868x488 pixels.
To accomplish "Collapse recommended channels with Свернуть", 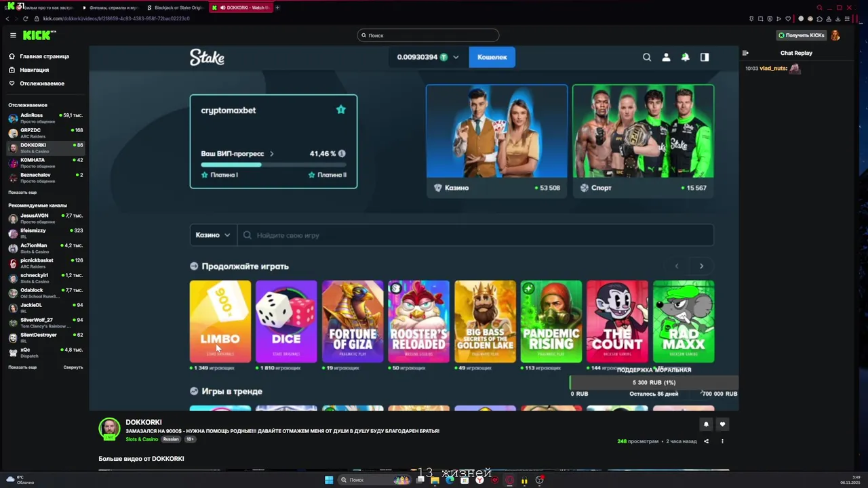I will coord(73,367).
